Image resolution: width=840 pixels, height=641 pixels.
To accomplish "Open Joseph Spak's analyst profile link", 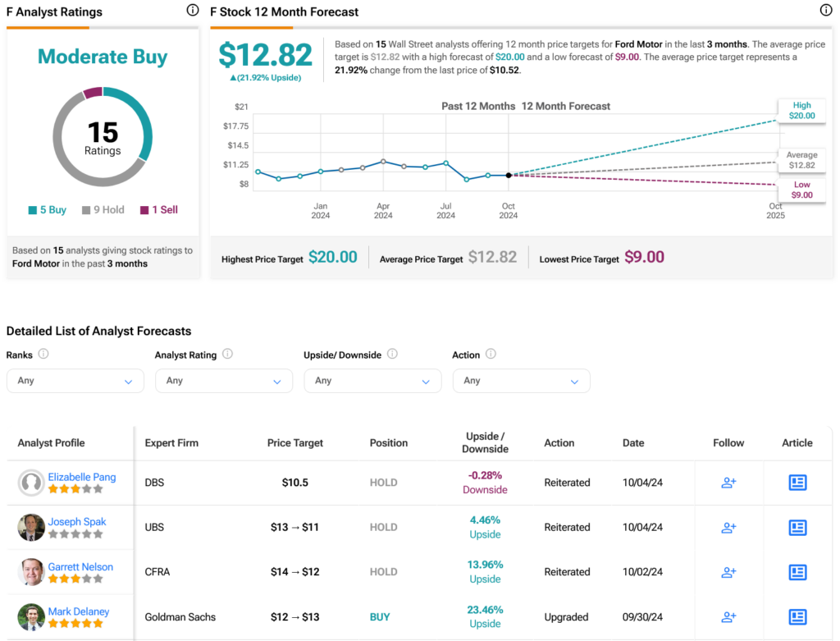I will point(77,521).
